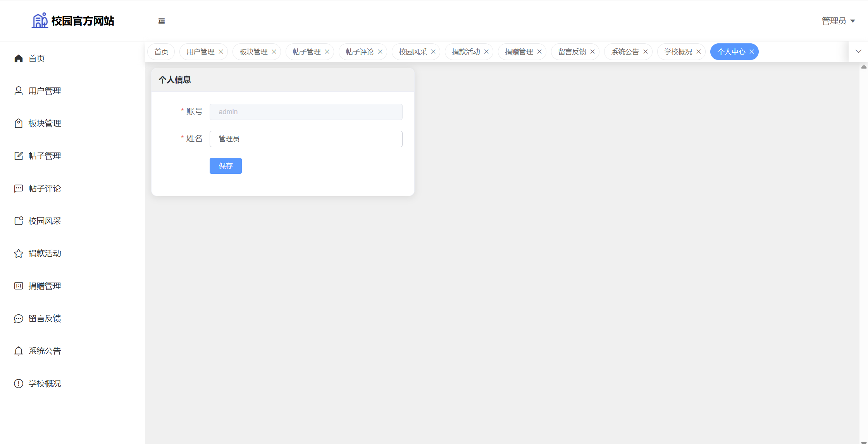Click the user management person icon

click(19, 91)
